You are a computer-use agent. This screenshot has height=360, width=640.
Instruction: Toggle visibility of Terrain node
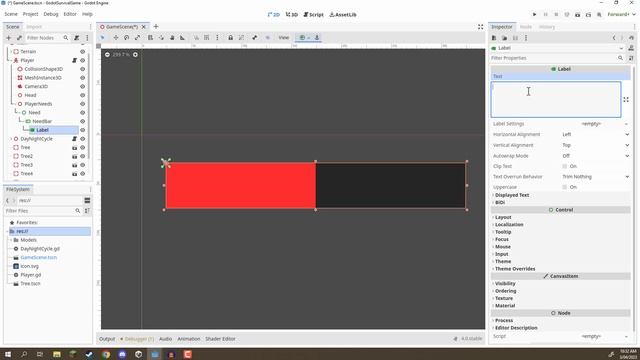(x=82, y=52)
